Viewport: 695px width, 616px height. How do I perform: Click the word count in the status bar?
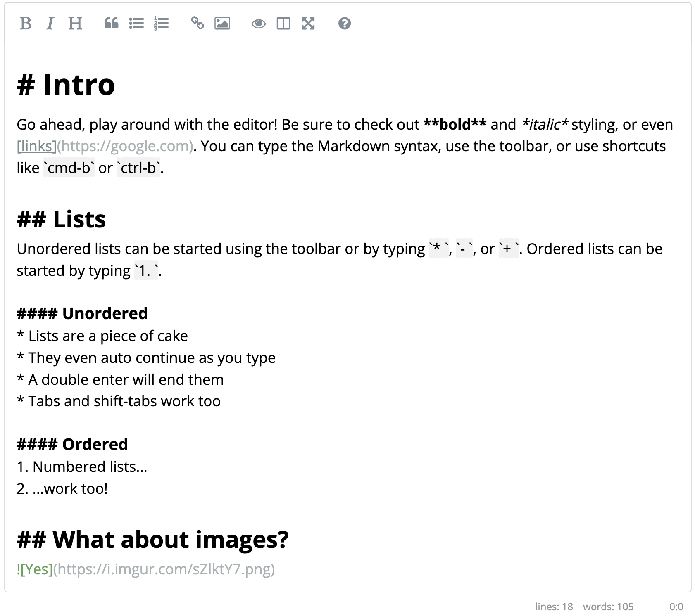pos(608,607)
